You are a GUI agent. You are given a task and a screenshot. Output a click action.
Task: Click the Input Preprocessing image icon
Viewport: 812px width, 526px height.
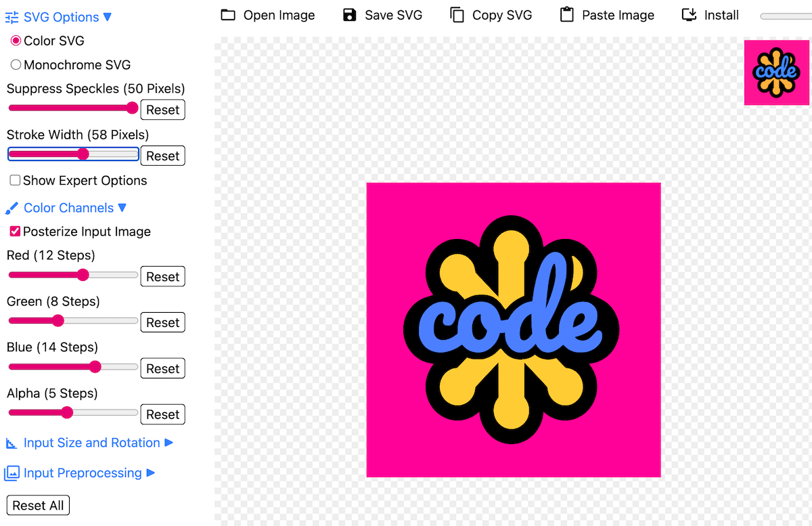click(11, 473)
